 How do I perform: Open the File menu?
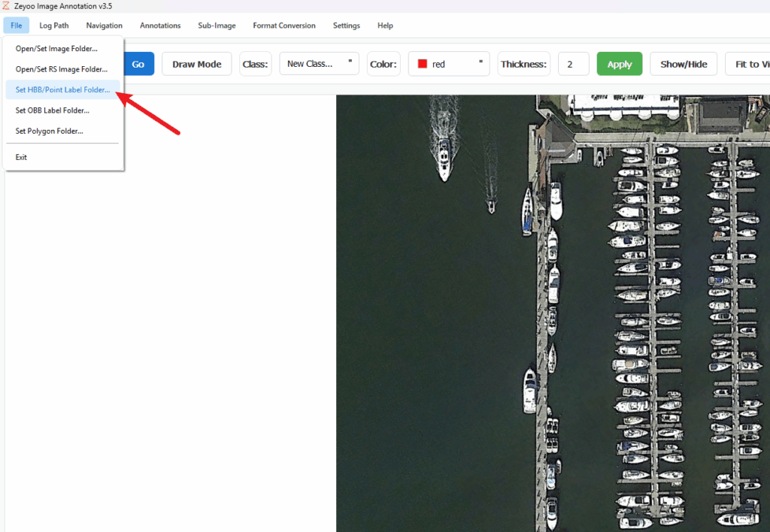click(17, 26)
